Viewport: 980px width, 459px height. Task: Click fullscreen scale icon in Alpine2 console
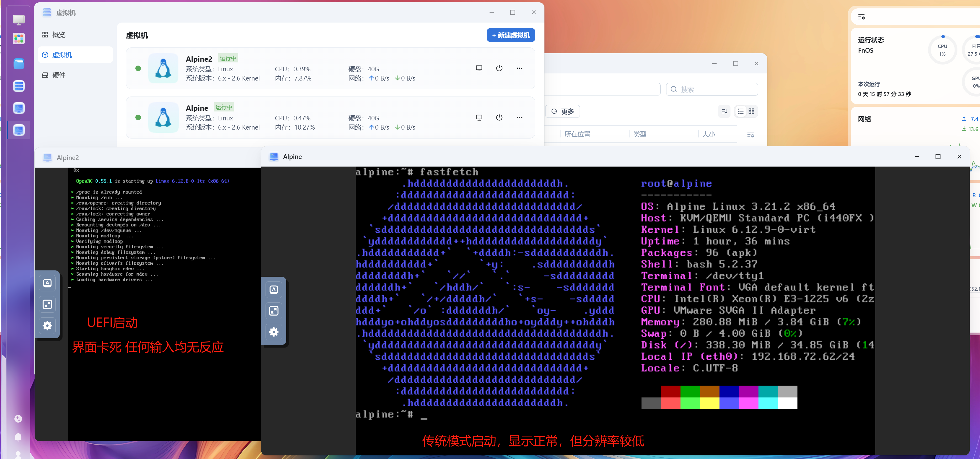(47, 304)
